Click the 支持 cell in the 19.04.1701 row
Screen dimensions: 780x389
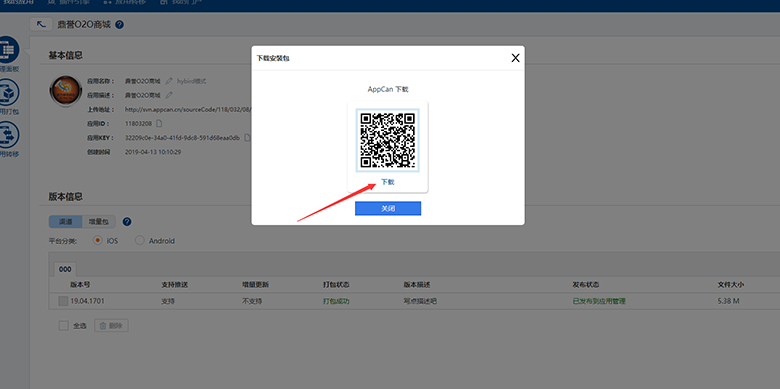pos(168,301)
